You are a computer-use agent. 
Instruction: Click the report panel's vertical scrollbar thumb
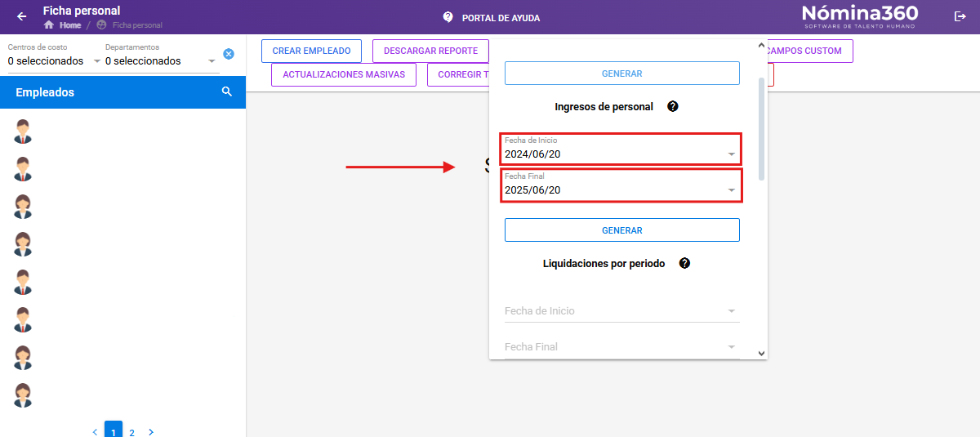pos(762,128)
